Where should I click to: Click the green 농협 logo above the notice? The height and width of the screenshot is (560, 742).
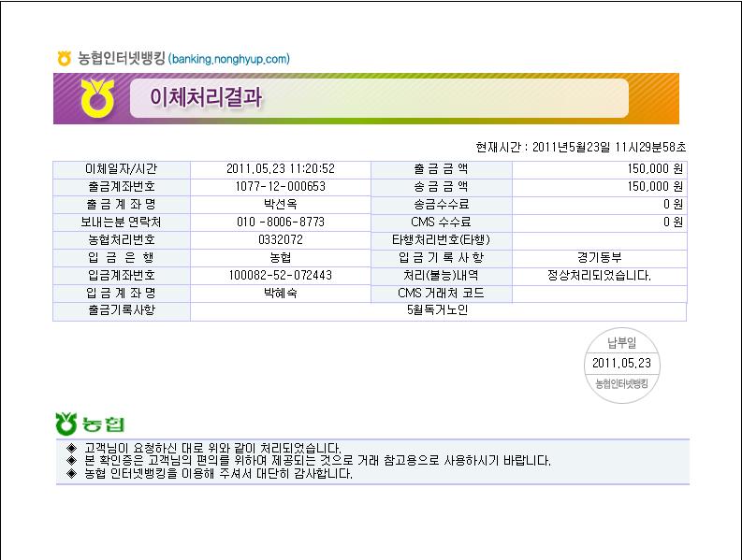point(90,424)
